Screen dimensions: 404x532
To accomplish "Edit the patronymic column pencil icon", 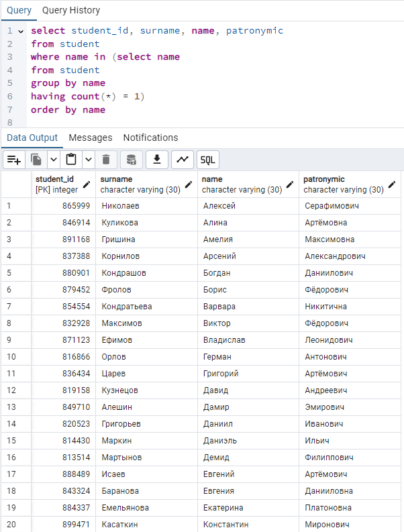I will [392, 184].
